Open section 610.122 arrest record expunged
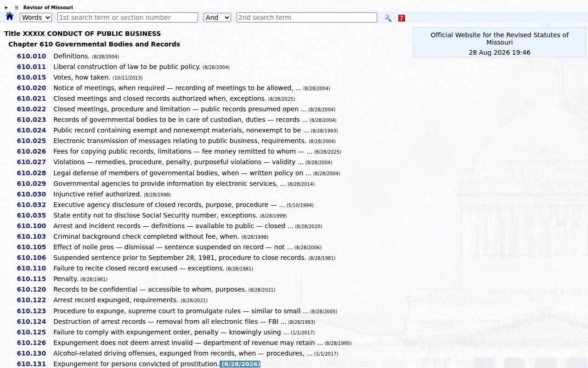The width and height of the screenshot is (588, 368). (32, 300)
